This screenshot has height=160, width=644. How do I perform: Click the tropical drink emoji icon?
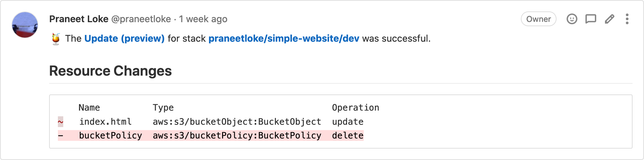56,39
